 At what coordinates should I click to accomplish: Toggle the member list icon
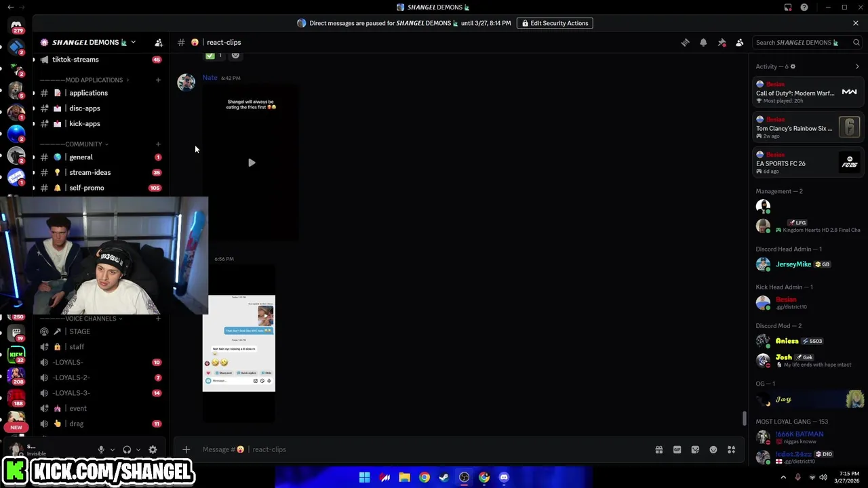(x=740, y=42)
